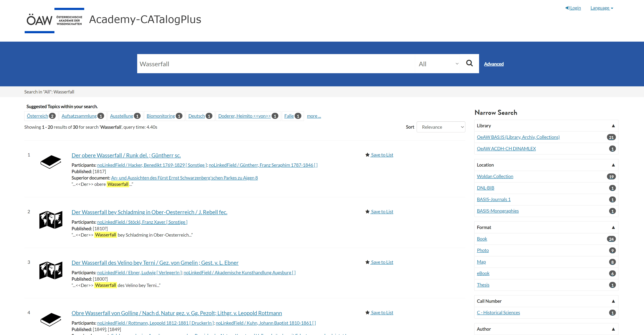Open the Sort by Relevance dropdown
Screen dimensions: 644x335
point(441,127)
